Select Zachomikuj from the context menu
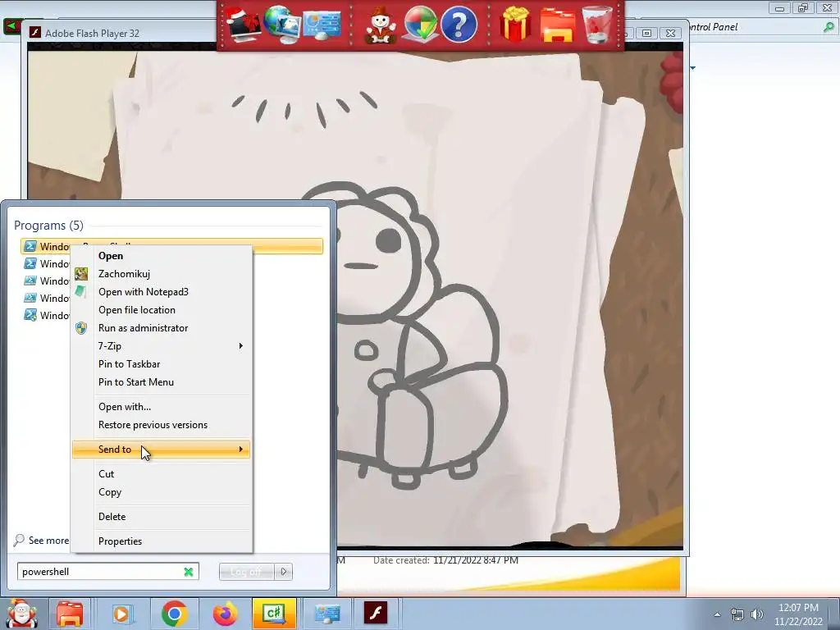The width and height of the screenshot is (840, 630). click(x=125, y=274)
